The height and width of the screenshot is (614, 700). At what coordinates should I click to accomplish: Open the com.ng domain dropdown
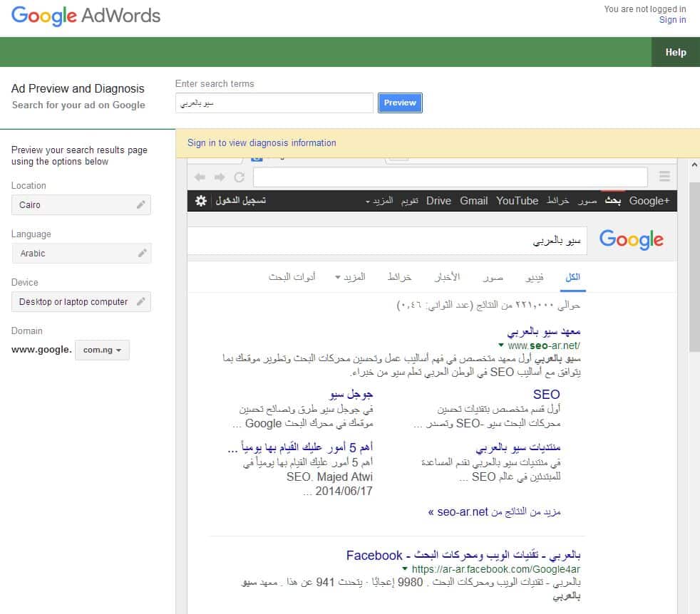(102, 350)
